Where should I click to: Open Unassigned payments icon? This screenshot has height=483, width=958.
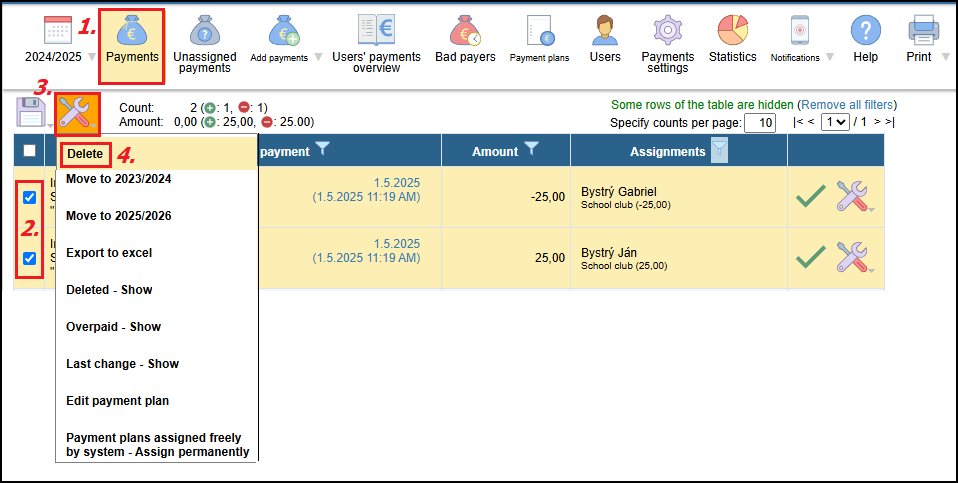(x=204, y=30)
